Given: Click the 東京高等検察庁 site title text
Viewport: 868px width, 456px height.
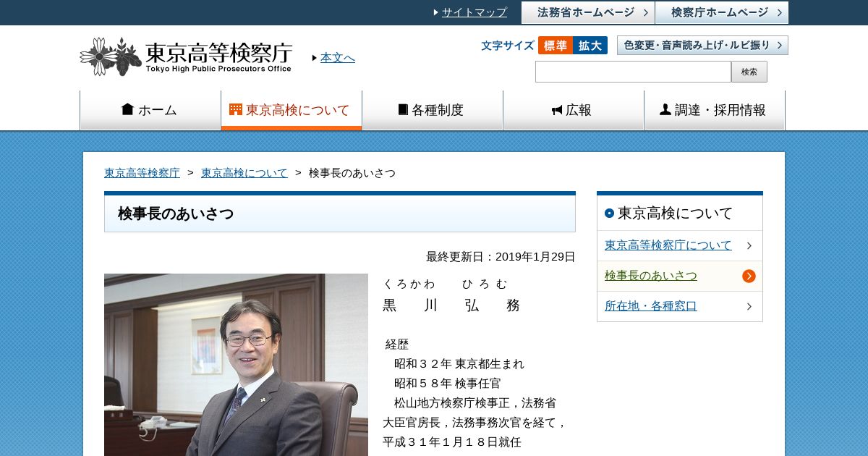Looking at the screenshot, I should pyautogui.click(x=219, y=52).
